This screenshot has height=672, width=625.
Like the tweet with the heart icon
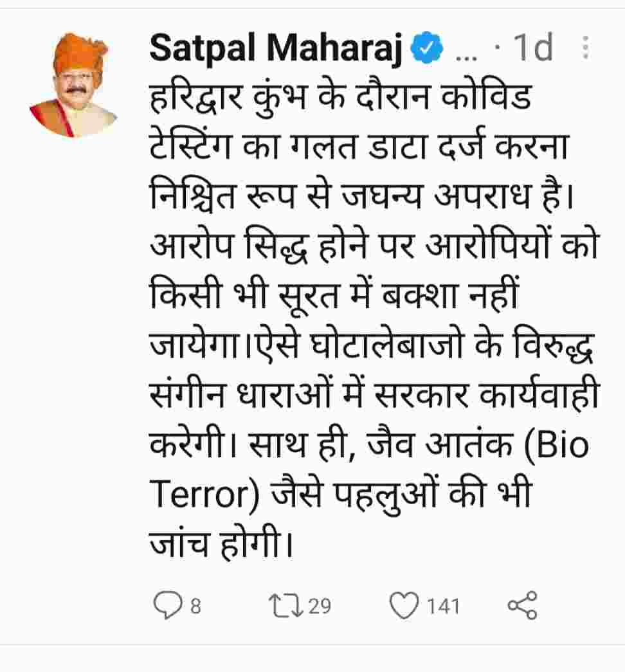click(404, 606)
